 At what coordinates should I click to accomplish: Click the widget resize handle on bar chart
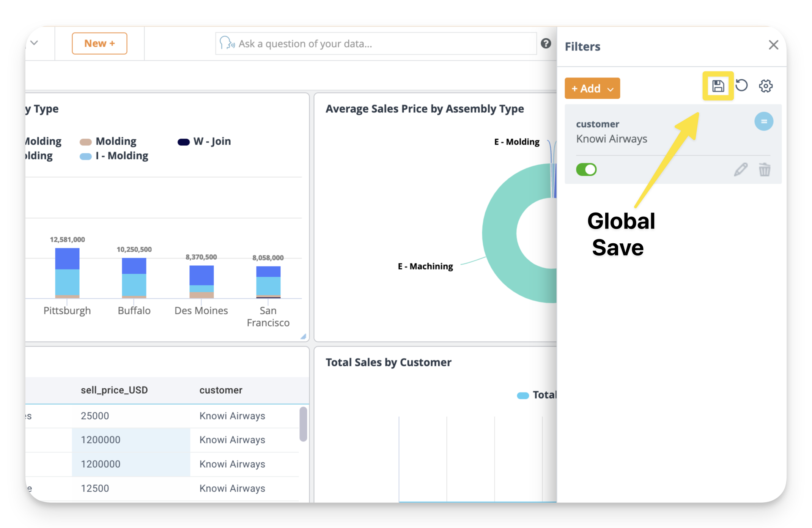[303, 337]
